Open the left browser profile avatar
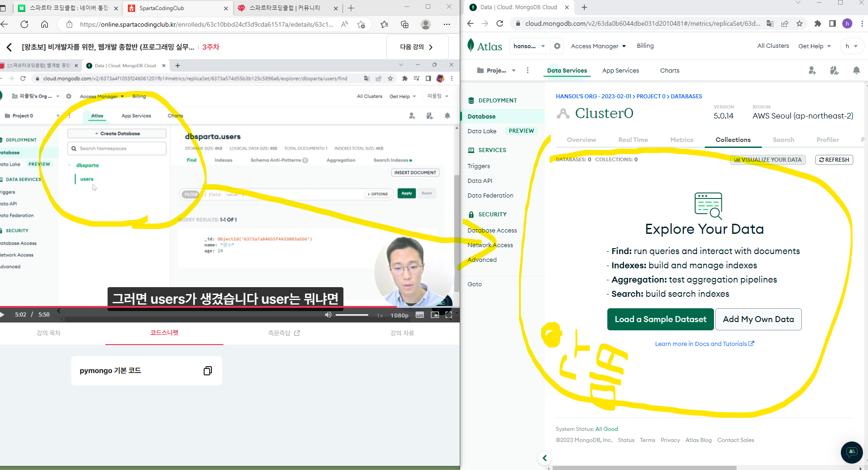Screen dimensions: 868x470 tap(426, 24)
